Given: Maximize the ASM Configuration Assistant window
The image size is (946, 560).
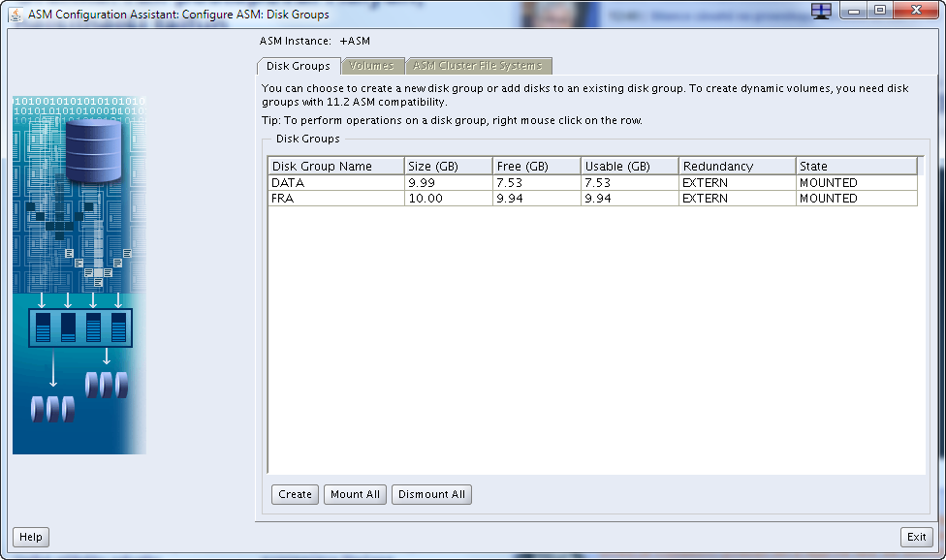Looking at the screenshot, I should (880, 11).
